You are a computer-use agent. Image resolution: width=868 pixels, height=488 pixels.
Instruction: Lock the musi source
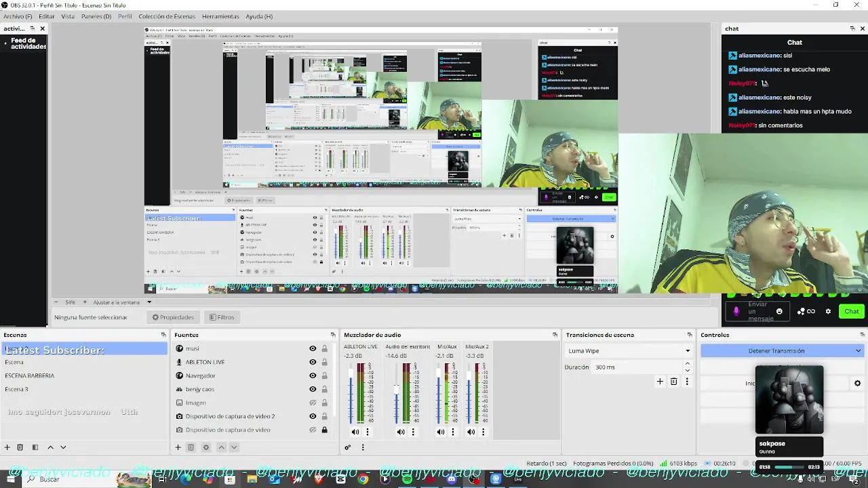click(324, 348)
